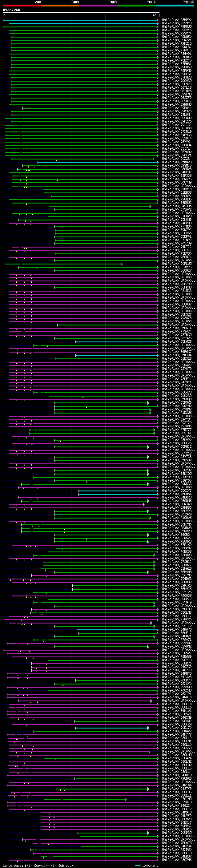The width and height of the screenshot is (197, 868).
Task: Click cyan alignment bar of UniRef100_A8HP90
Action: pos(81,20)
